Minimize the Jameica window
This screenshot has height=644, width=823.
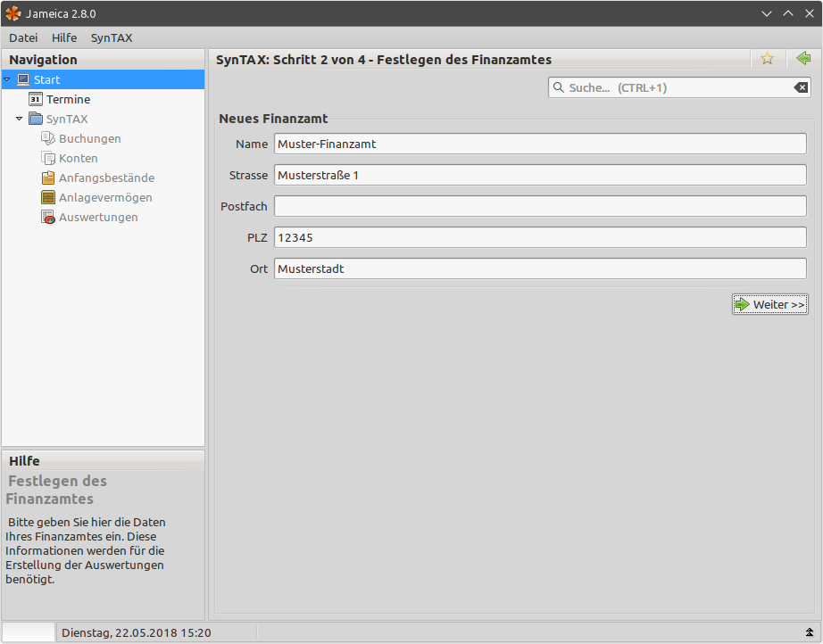coord(767,13)
